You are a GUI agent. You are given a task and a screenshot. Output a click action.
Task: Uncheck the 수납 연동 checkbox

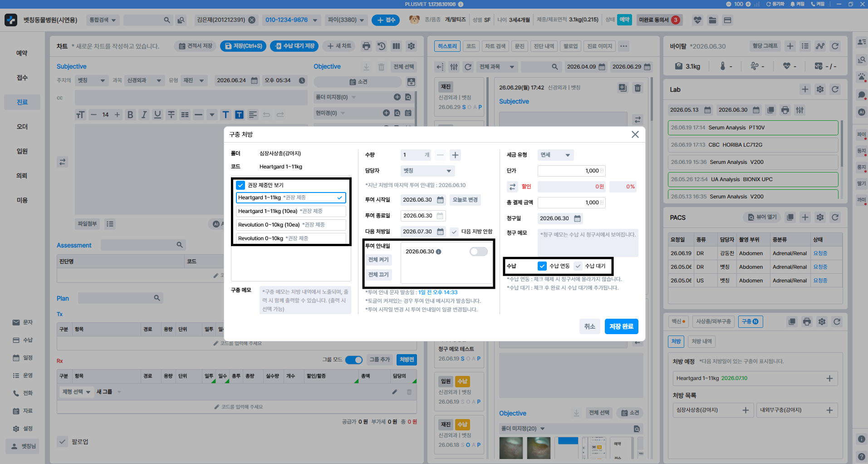click(542, 266)
